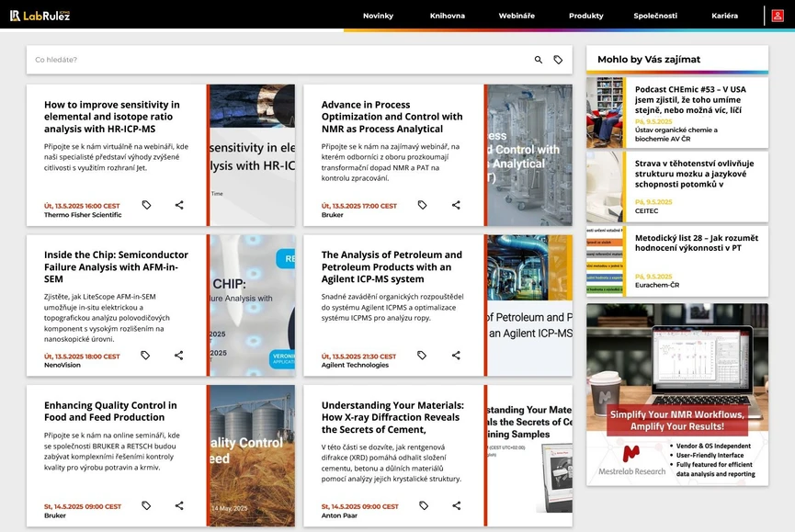Click 'Anton Paar' company name
Viewport: 795px width, 532px height.
[339, 515]
